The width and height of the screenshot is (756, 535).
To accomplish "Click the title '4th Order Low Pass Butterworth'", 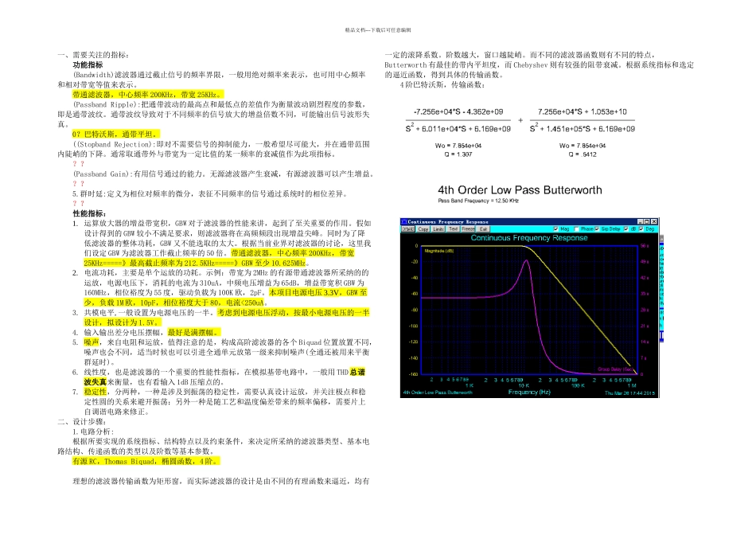I will pyautogui.click(x=520, y=190).
